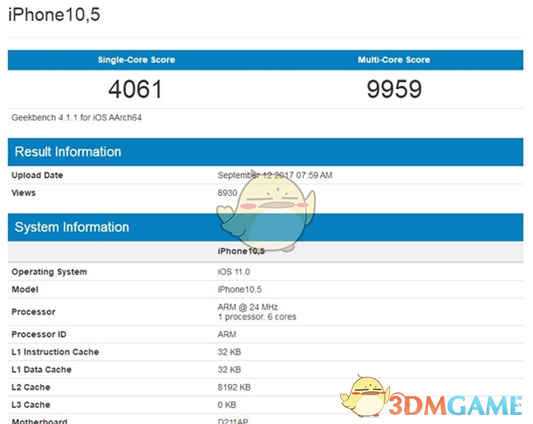Click the Processor ID value ARM
Screen dimensions: 533x424
[227, 334]
